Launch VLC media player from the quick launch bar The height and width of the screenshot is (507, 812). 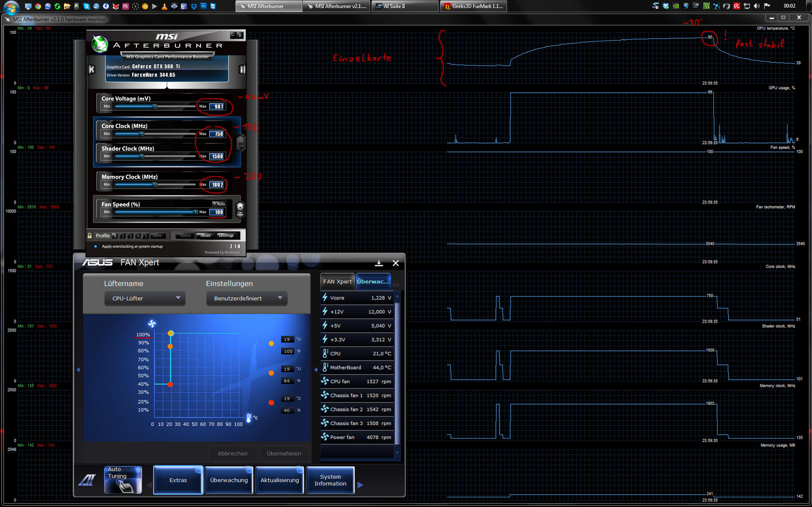click(164, 6)
